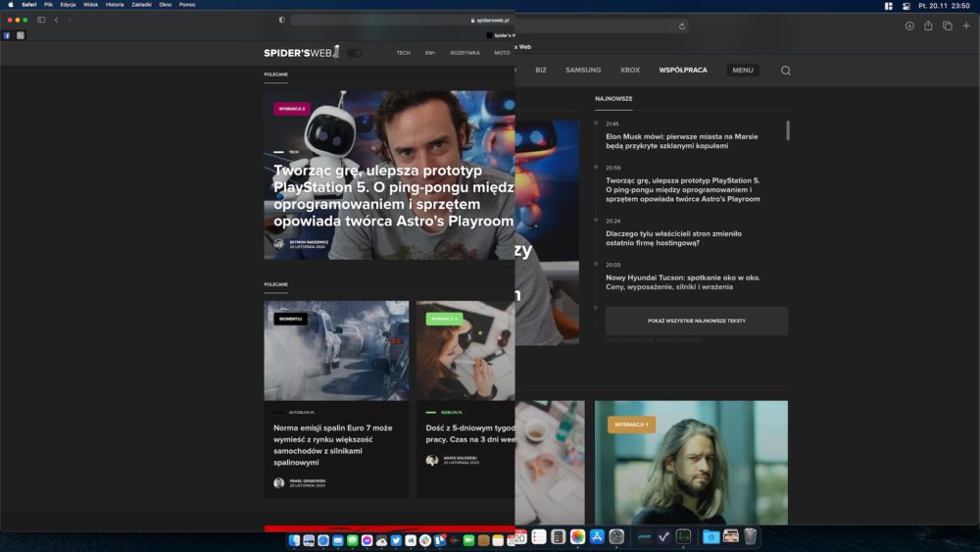Open Euro 7 emissions article title
Image resolution: width=980 pixels, height=552 pixels.
(333, 445)
